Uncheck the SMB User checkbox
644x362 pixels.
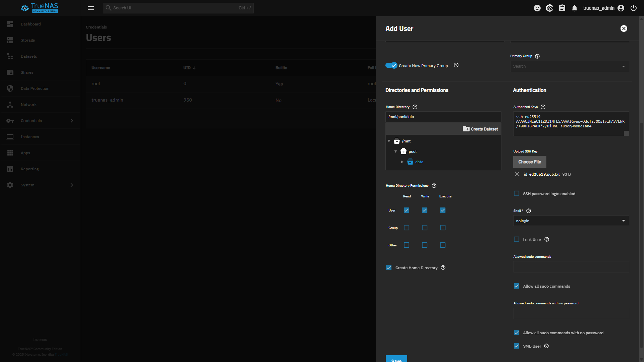point(517,346)
